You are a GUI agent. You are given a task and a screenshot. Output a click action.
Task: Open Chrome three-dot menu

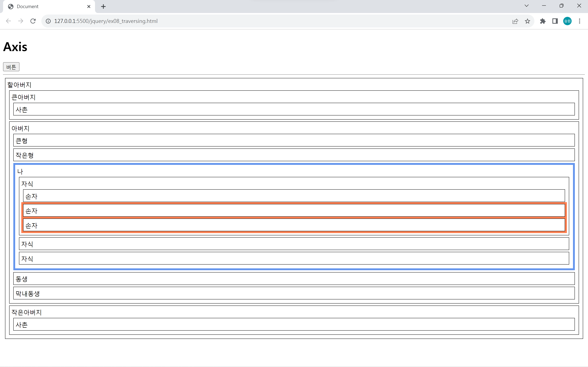pos(579,21)
